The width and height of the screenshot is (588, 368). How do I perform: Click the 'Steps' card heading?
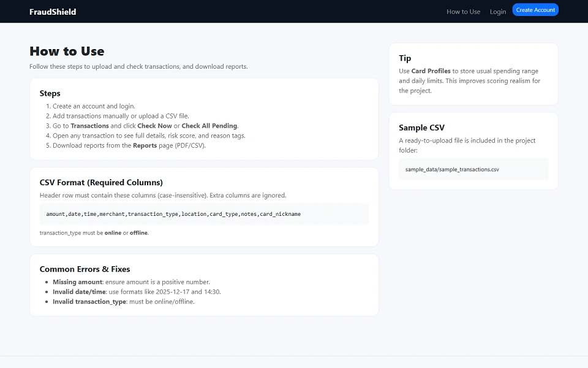[x=50, y=93]
